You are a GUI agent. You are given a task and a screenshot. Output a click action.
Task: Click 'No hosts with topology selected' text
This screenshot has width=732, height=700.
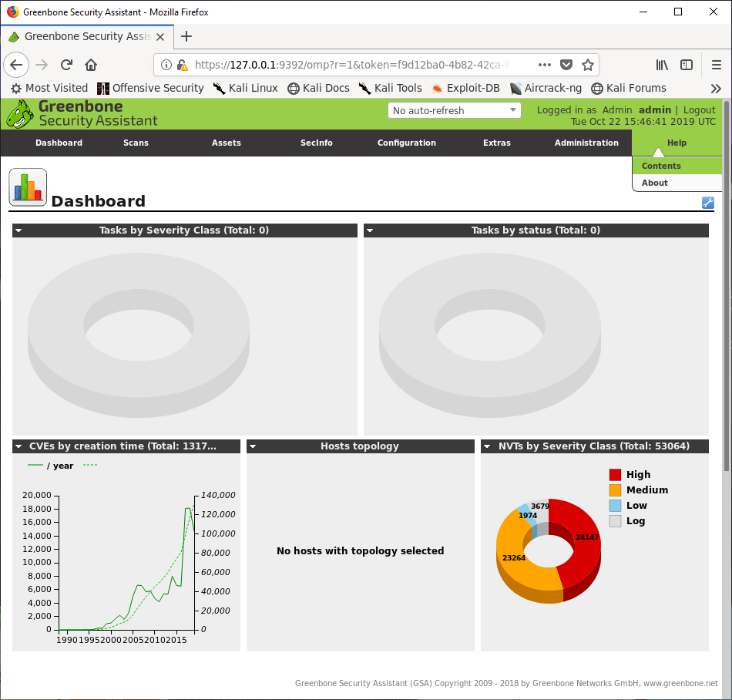pos(360,551)
